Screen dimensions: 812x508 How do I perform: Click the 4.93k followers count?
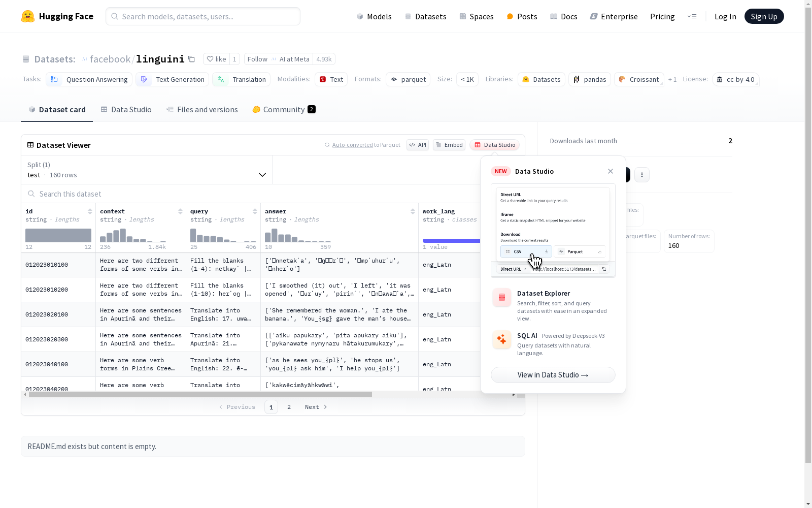[x=324, y=59]
